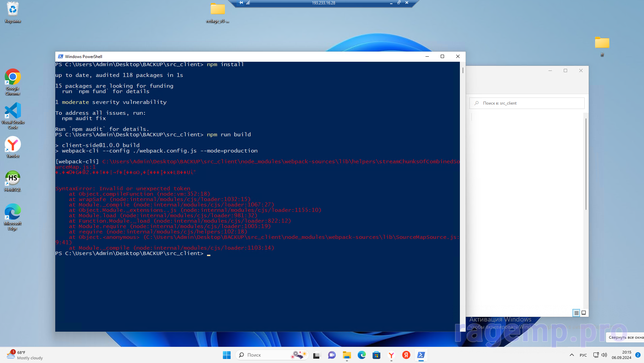
Task: Show hidden tray icons chevron
Action: click(x=572, y=355)
